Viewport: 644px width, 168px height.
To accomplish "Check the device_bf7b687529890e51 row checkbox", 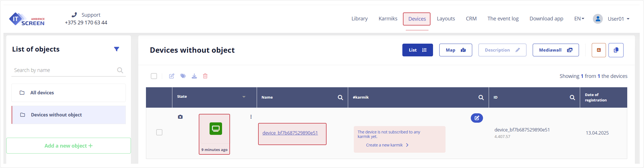I will point(159,132).
